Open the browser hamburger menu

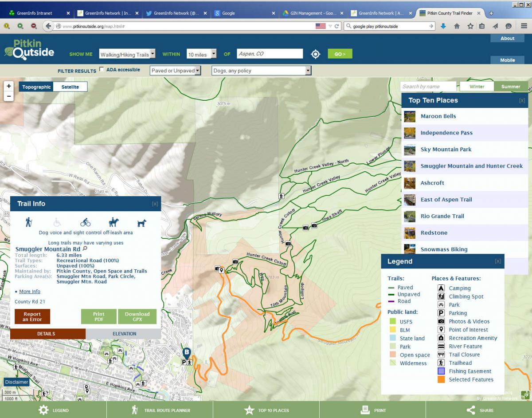[x=524, y=26]
